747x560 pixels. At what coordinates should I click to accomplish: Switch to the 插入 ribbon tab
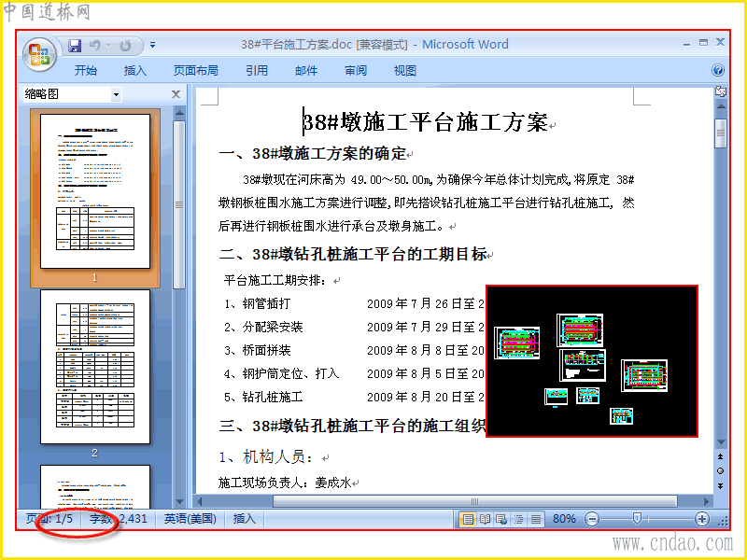coord(135,71)
